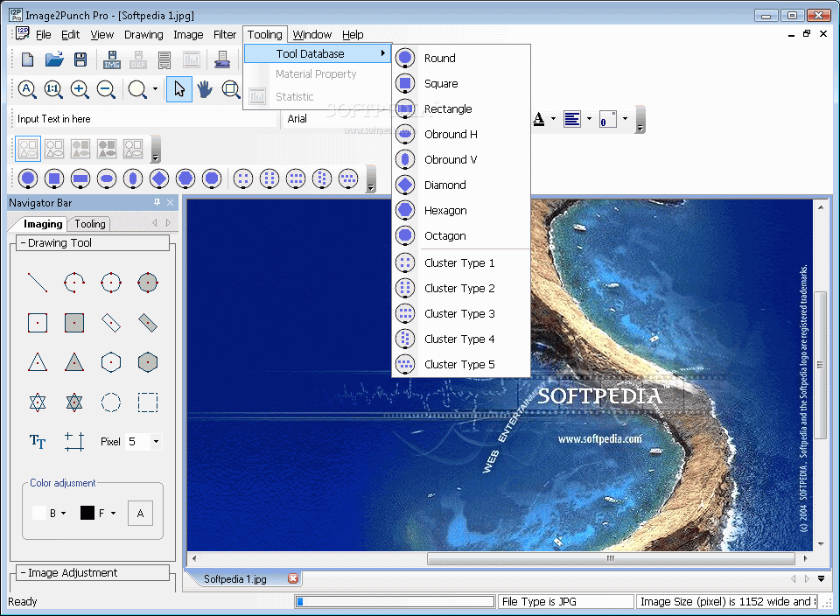
Task: Collapse the Drawing Tool section
Action: tap(24, 242)
